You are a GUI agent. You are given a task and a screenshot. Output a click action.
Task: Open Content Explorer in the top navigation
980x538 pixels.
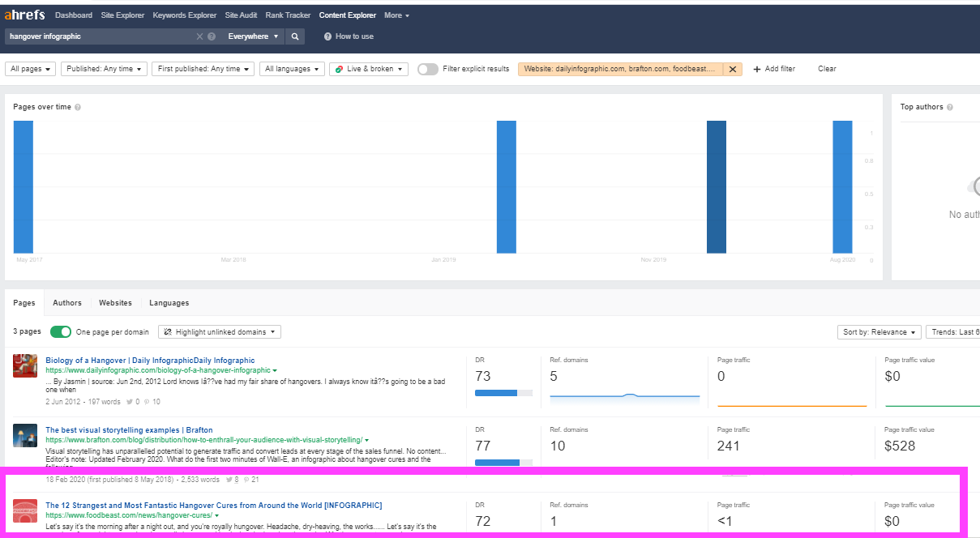pos(348,15)
